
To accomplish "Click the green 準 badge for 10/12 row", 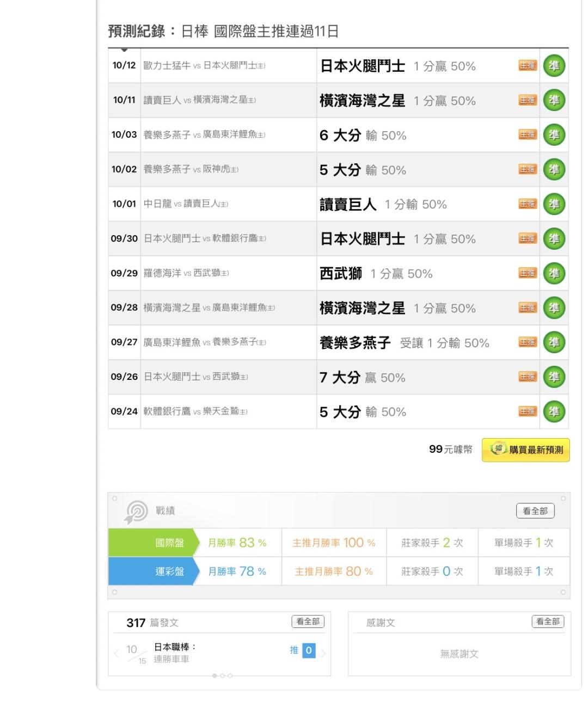I will pyautogui.click(x=554, y=66).
